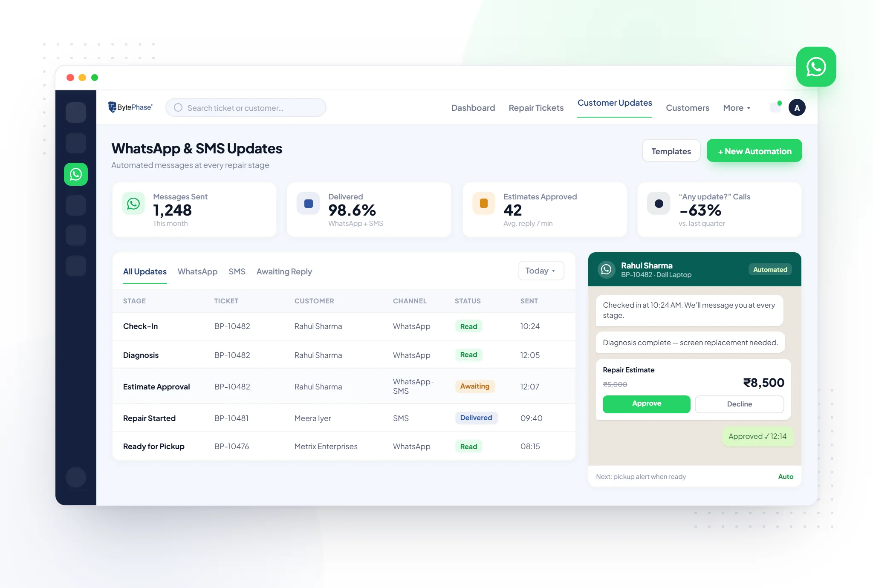Switch to the Awaiting Reply tab
Screen dimensions: 873x588
click(x=284, y=272)
